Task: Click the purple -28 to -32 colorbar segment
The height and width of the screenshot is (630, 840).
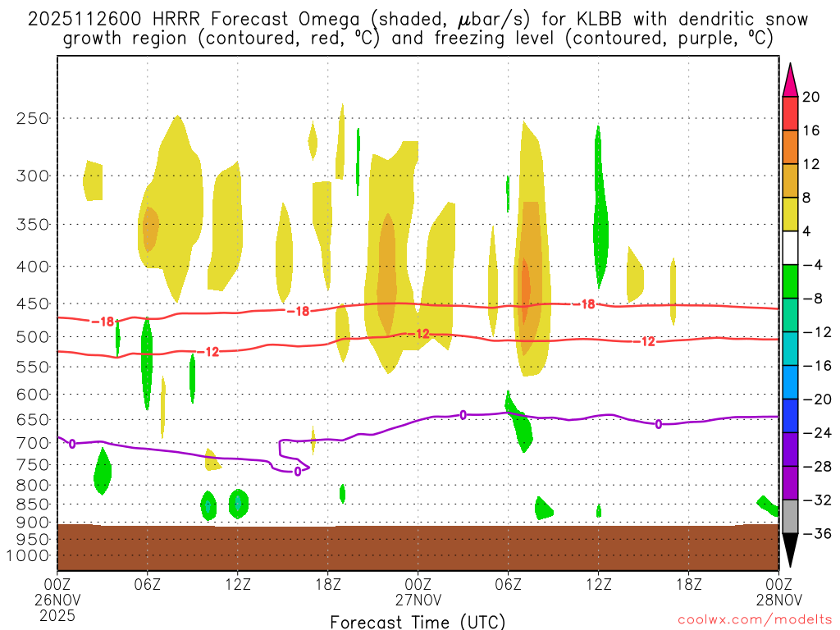Action: pos(790,483)
